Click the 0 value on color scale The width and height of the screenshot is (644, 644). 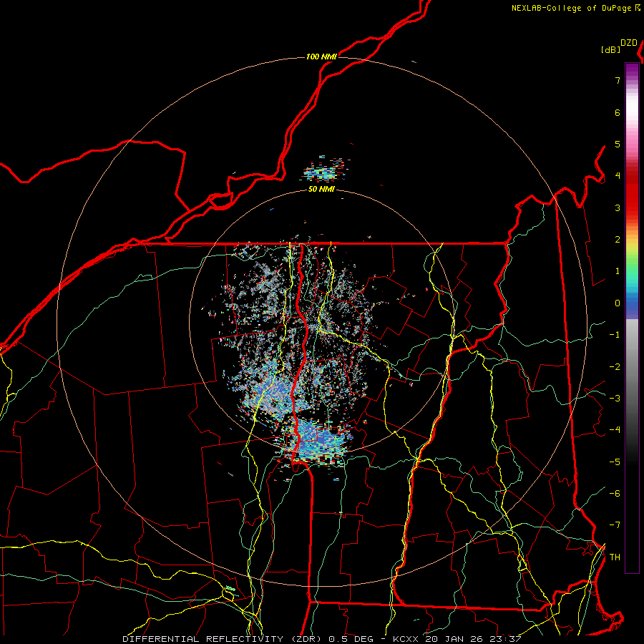618,303
